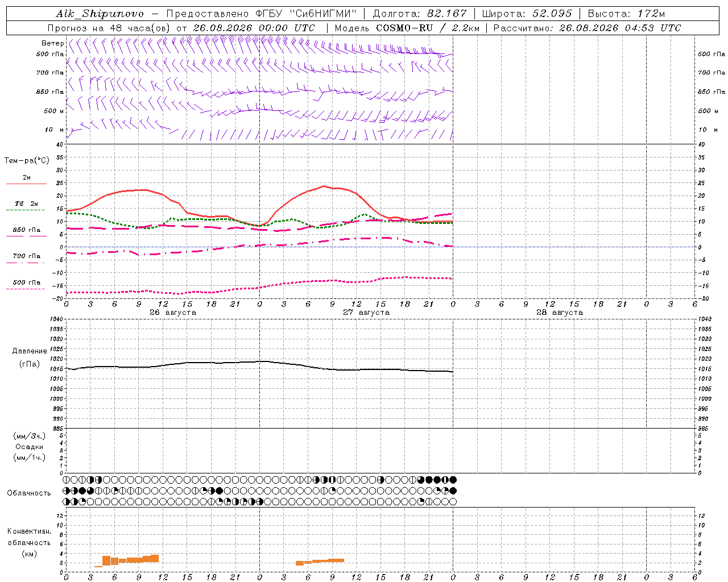Viewport: 728px width, 582px height.
Task: Click the Облачность cloud cover label
Action: pyautogui.click(x=29, y=493)
